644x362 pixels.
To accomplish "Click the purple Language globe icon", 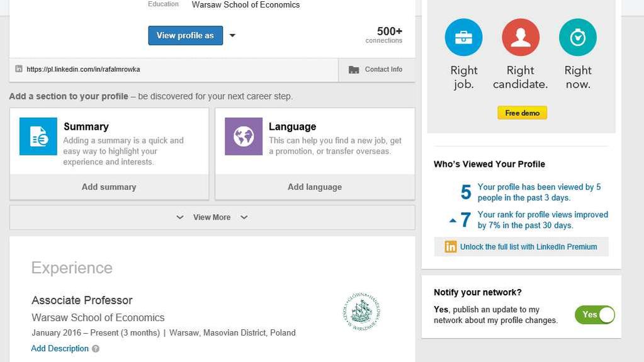I will (244, 136).
